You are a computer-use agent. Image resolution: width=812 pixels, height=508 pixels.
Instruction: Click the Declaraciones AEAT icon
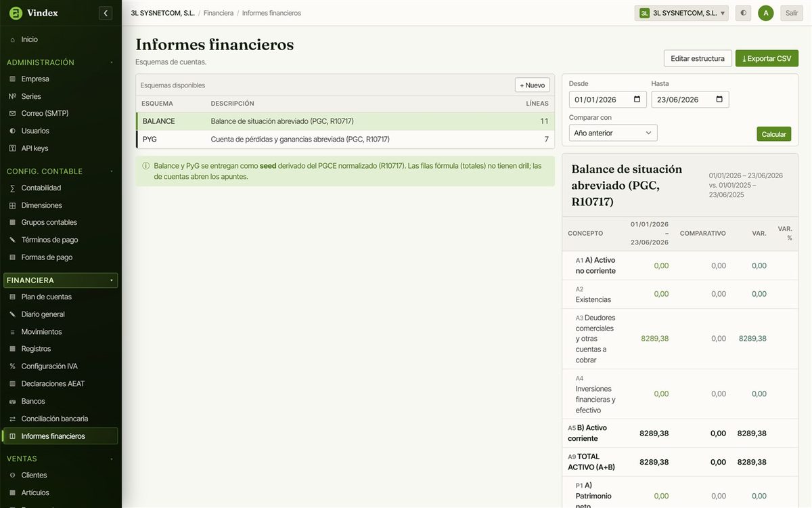[12, 384]
